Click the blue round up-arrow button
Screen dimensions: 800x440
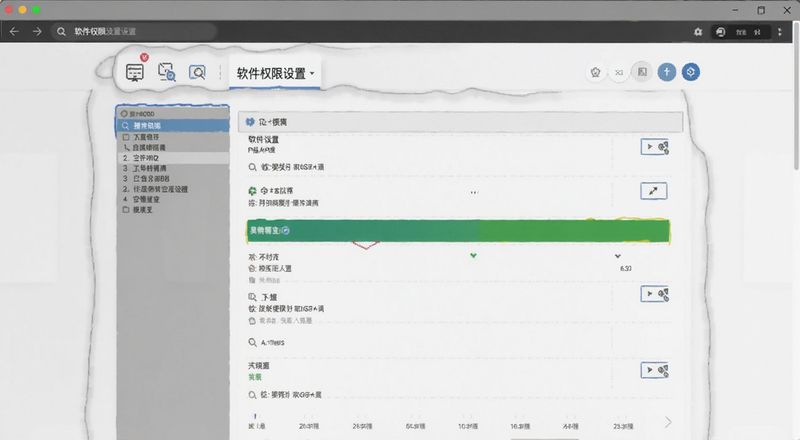tap(666, 72)
